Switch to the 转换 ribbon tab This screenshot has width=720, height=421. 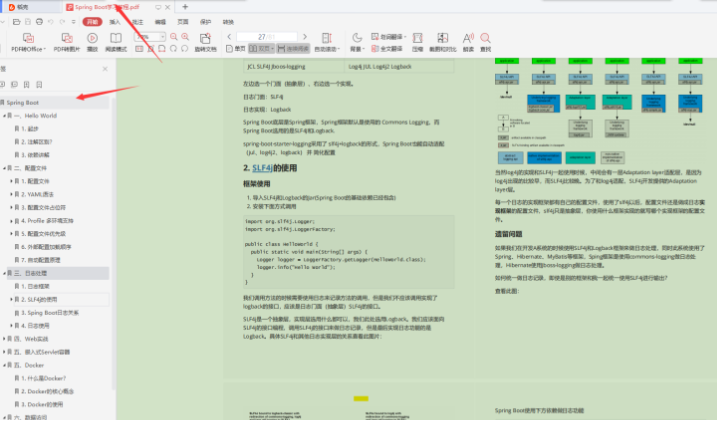[228, 22]
